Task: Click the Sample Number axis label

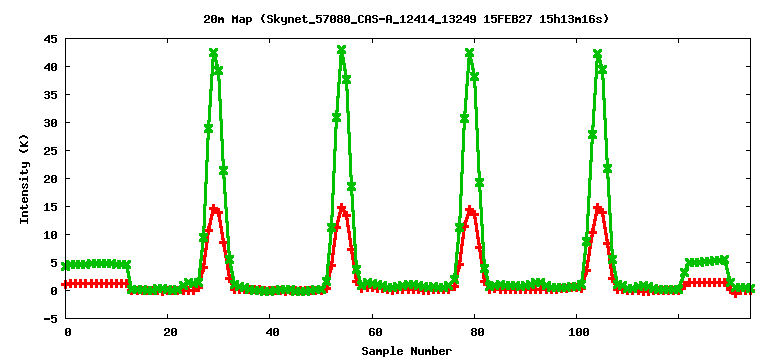Action: pyautogui.click(x=407, y=351)
